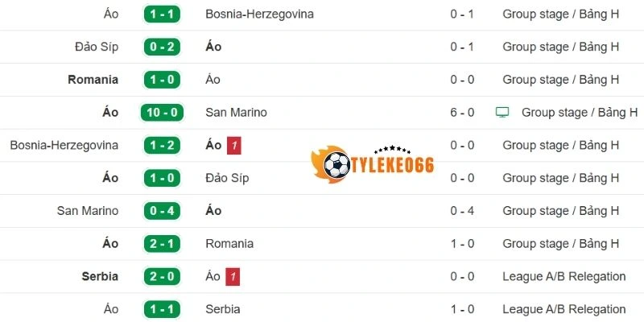Image resolution: width=644 pixels, height=322 pixels.
Task: Select the last row 1 - 1 Serbia score
Action: click(162, 309)
